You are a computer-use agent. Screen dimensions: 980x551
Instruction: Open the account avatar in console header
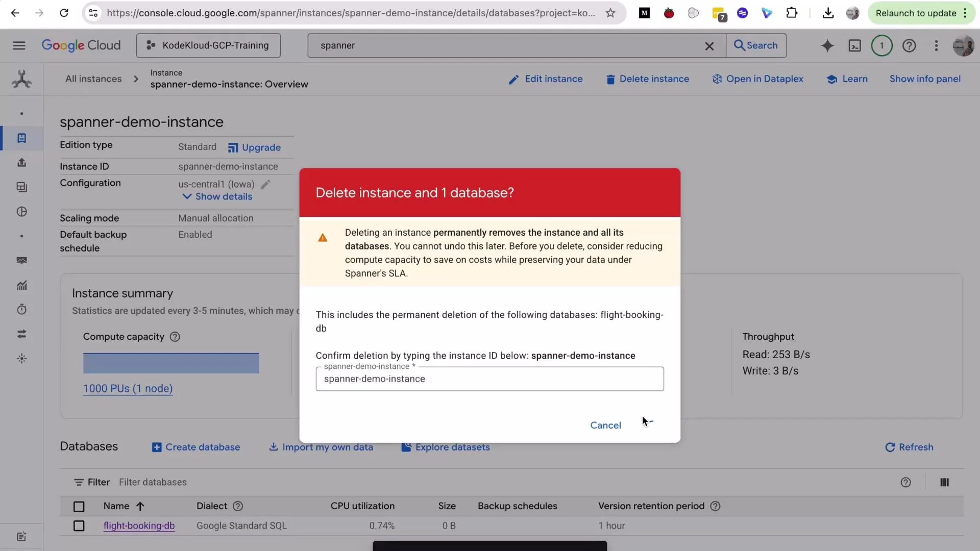pos(963,45)
